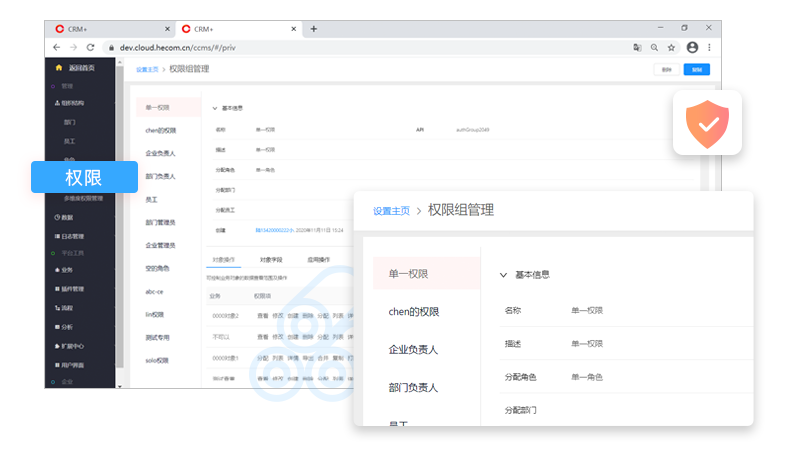Open the 应用操作 tab
Viewport: 792px width, 459px height.
coord(321,260)
